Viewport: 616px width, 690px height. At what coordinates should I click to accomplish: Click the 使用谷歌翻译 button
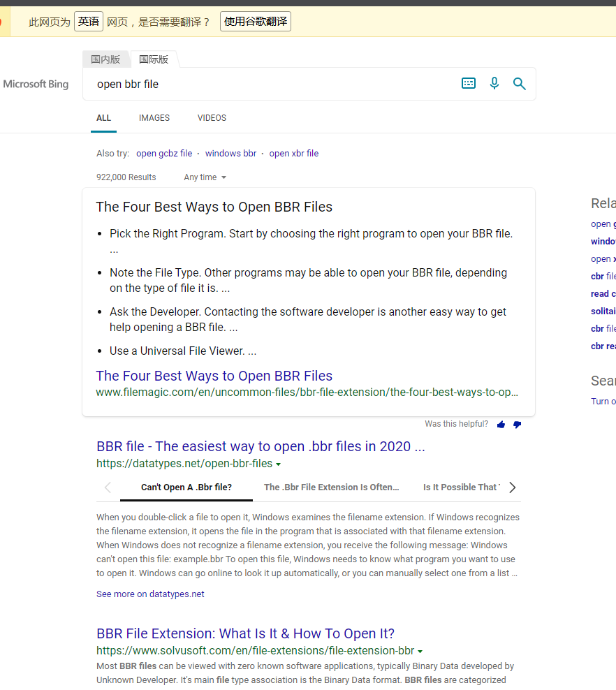coord(255,22)
